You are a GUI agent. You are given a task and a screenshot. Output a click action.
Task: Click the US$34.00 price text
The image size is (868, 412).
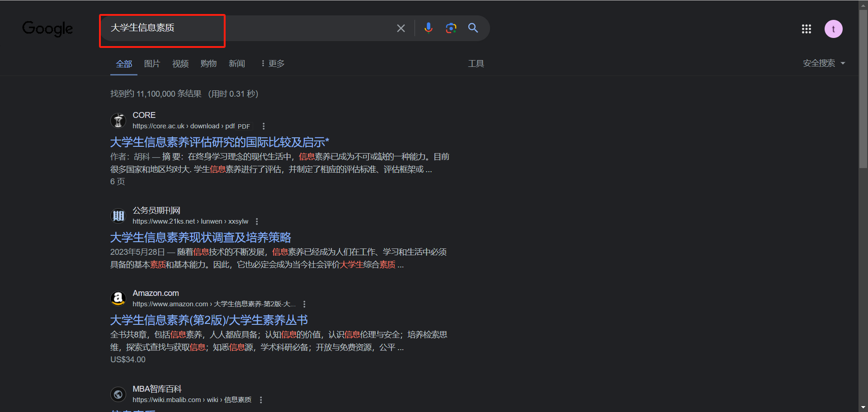pos(128,360)
